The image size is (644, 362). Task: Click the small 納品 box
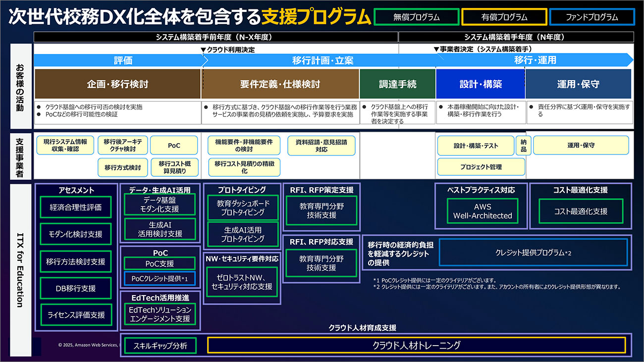(x=523, y=146)
